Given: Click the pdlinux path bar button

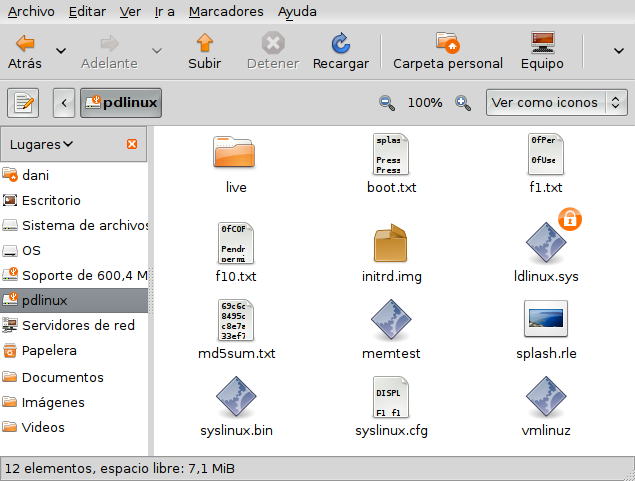Looking at the screenshot, I should 120,103.
